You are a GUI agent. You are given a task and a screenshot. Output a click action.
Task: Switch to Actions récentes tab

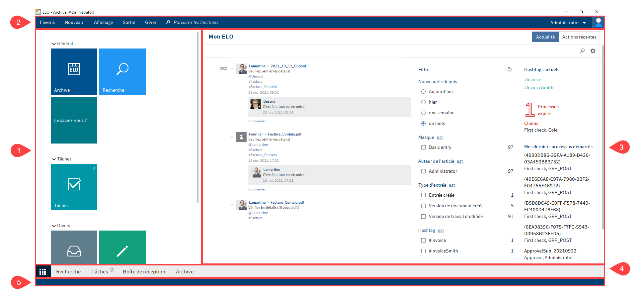coord(579,37)
